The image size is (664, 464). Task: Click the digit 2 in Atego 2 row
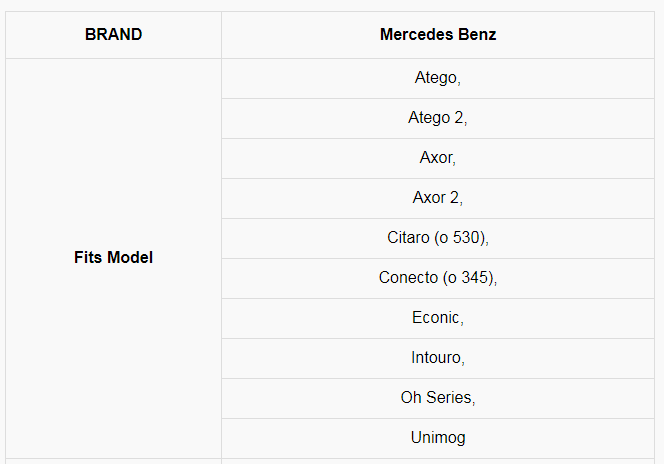(459, 118)
